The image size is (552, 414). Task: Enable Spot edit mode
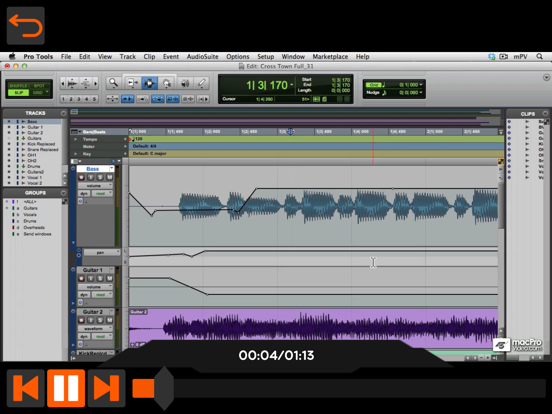point(39,86)
